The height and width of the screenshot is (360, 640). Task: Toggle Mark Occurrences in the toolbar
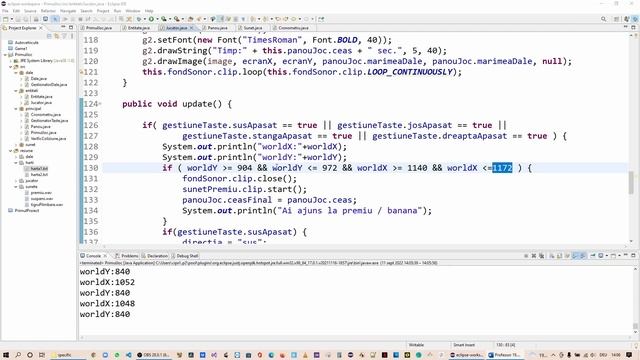pyautogui.click(x=221, y=19)
